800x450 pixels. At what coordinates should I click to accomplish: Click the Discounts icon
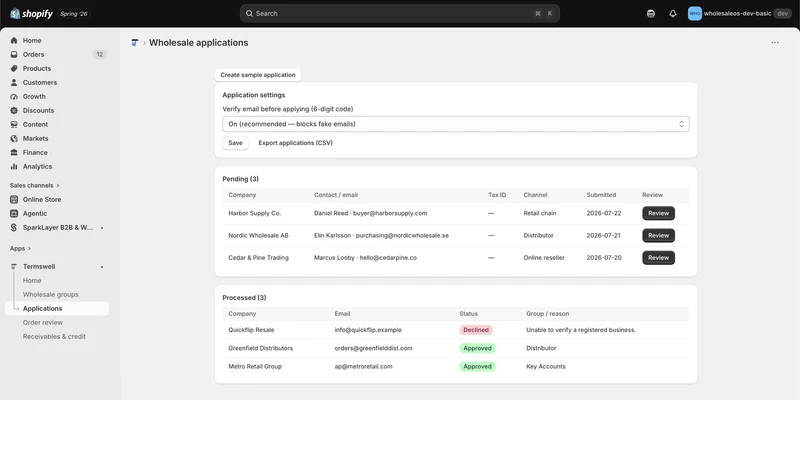point(14,111)
